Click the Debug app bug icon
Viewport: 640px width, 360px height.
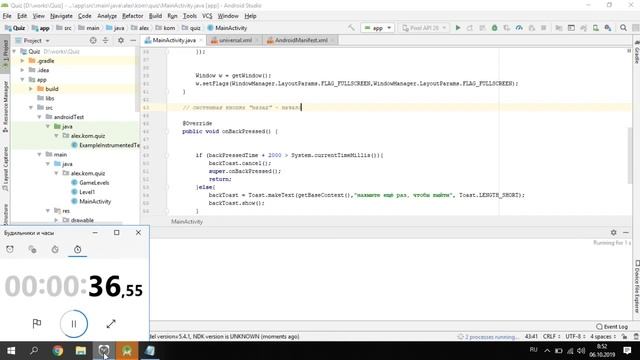(494, 28)
